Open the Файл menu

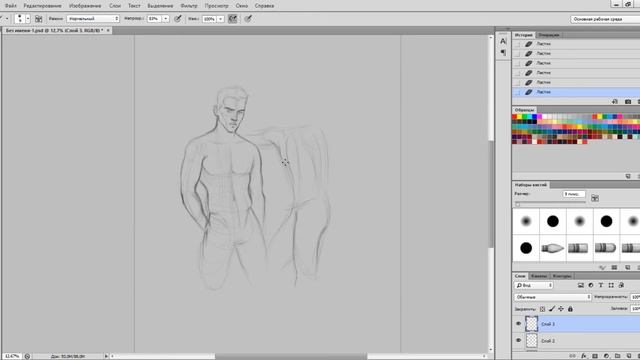pyautogui.click(x=11, y=6)
